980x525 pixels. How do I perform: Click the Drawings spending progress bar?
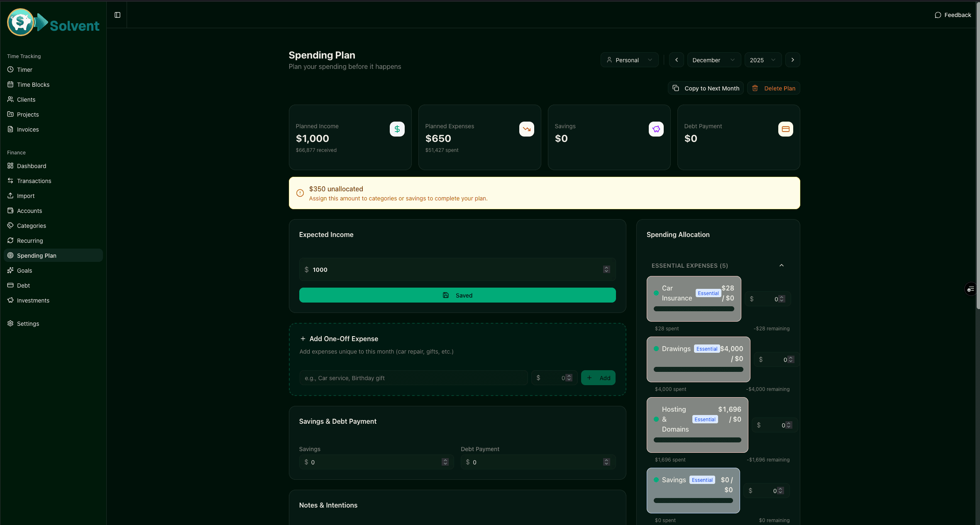point(698,369)
